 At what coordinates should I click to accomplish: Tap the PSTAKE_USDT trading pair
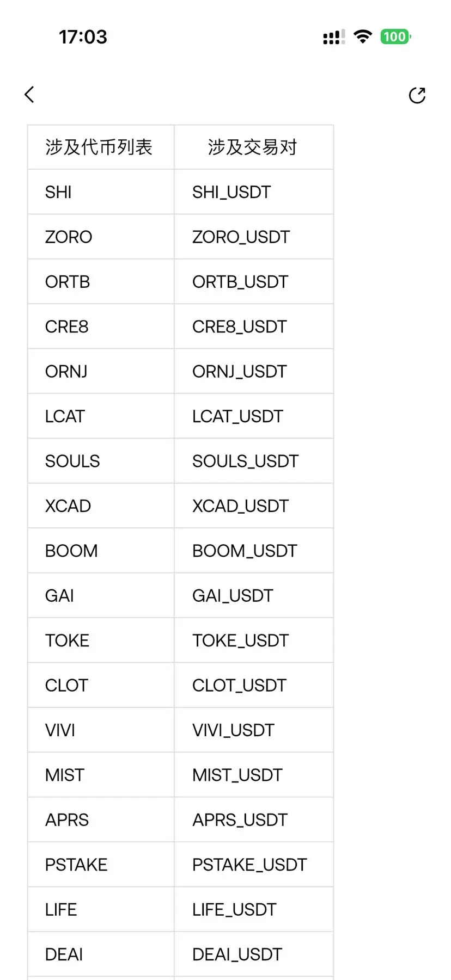point(254,865)
